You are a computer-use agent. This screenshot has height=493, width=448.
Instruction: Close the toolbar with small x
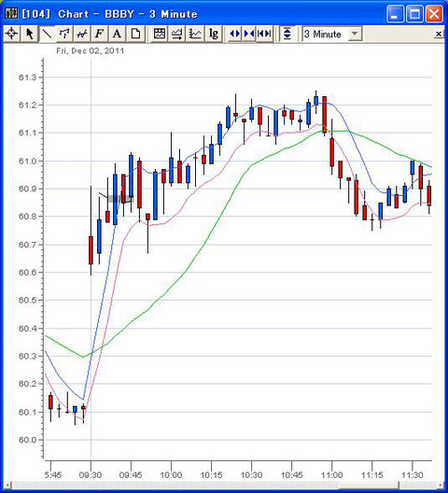439,34
